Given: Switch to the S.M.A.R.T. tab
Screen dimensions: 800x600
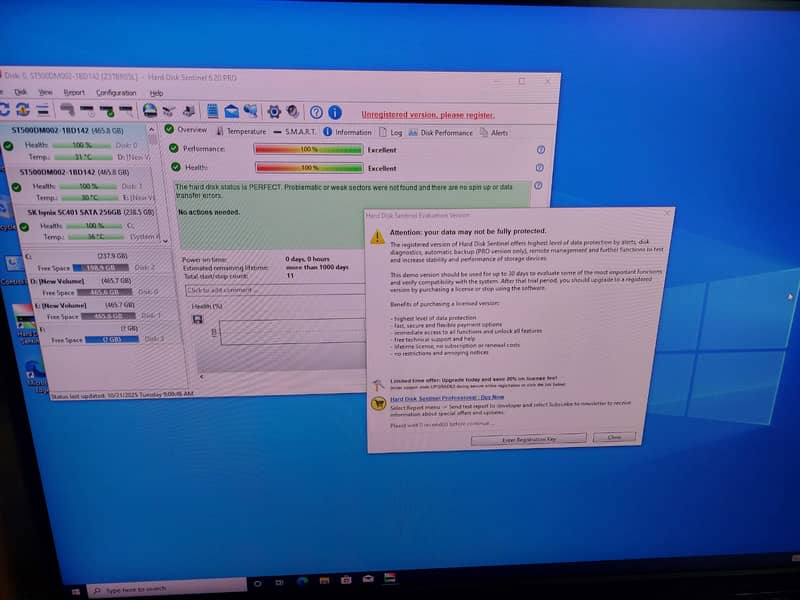Looking at the screenshot, I should 295,132.
